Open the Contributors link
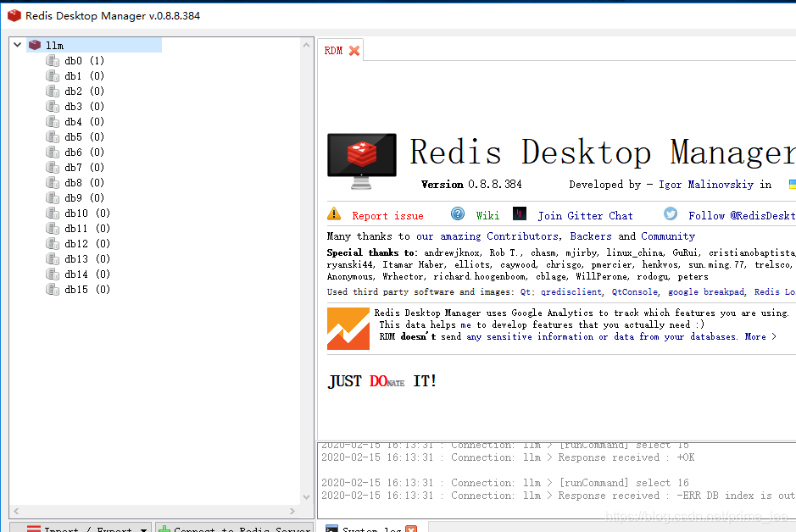 pyautogui.click(x=521, y=236)
